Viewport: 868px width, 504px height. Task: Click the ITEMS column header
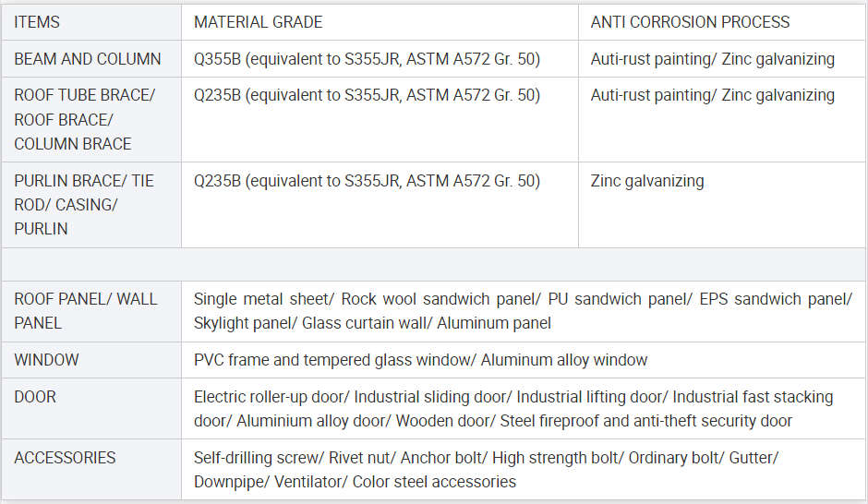[37, 22]
